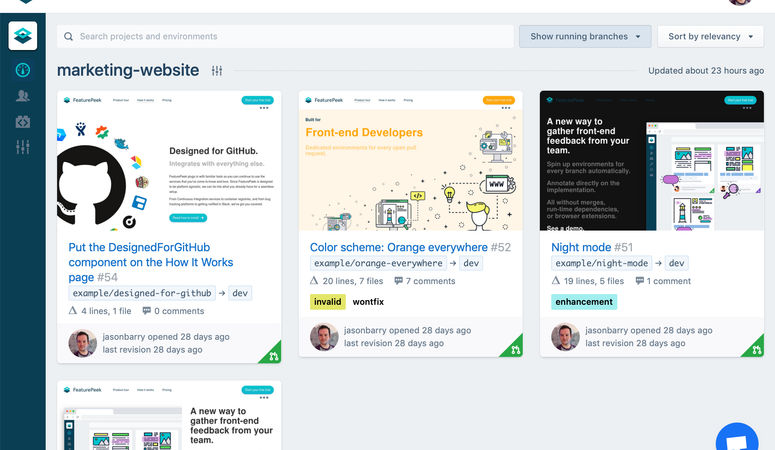The height and width of the screenshot is (450, 775).
Task: Open the bottom card preview thumbnail
Action: [169, 415]
